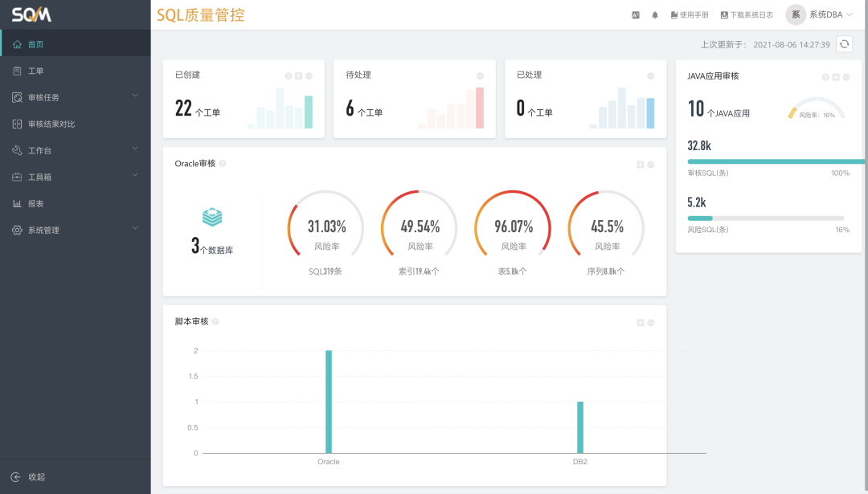
Task: Click the 风险SQL progress bar
Action: 765,218
